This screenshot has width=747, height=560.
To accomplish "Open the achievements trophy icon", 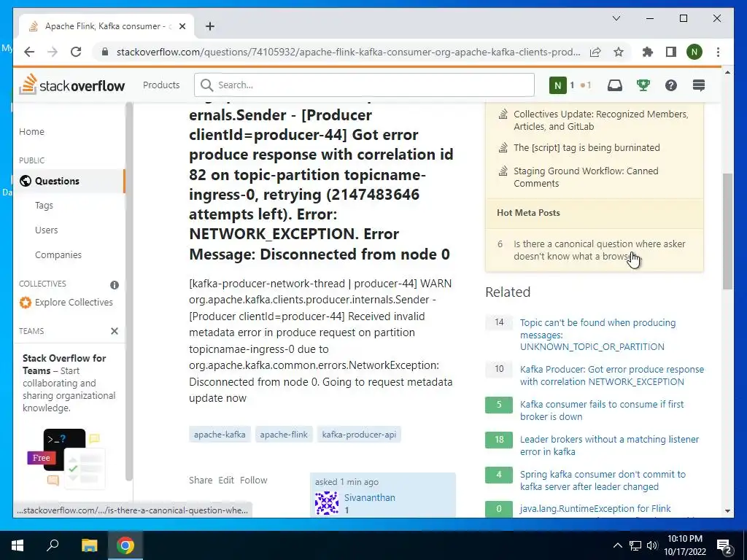I will point(643,85).
